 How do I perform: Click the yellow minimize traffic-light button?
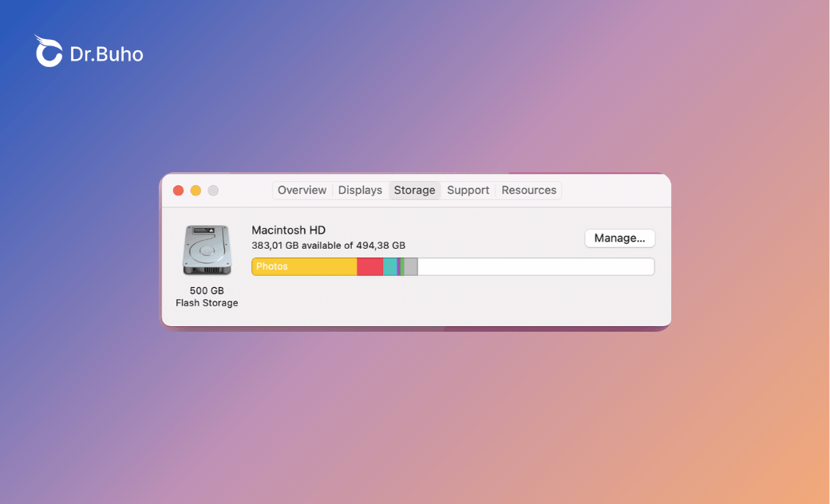click(x=195, y=191)
